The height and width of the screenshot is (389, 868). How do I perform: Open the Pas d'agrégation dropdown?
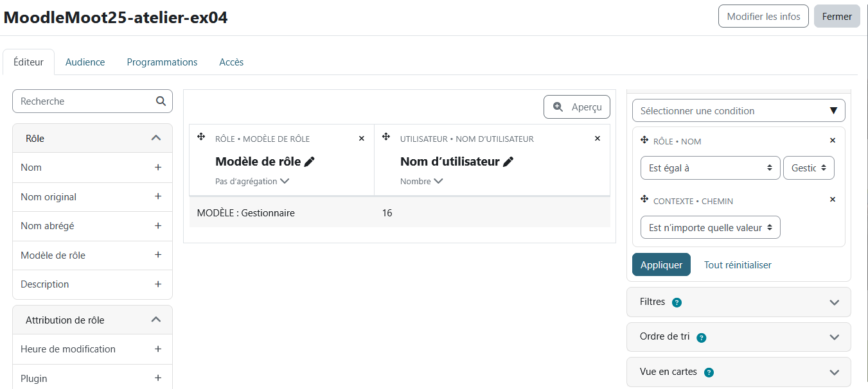click(x=251, y=181)
